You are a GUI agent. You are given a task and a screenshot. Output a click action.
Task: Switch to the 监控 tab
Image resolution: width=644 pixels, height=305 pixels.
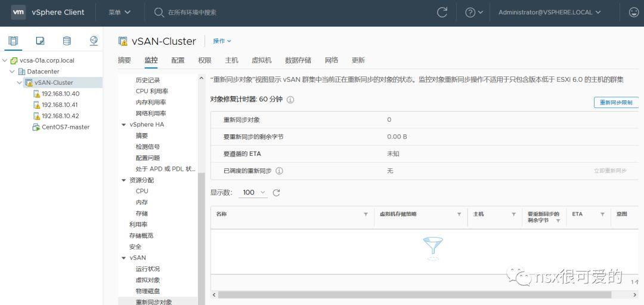151,60
